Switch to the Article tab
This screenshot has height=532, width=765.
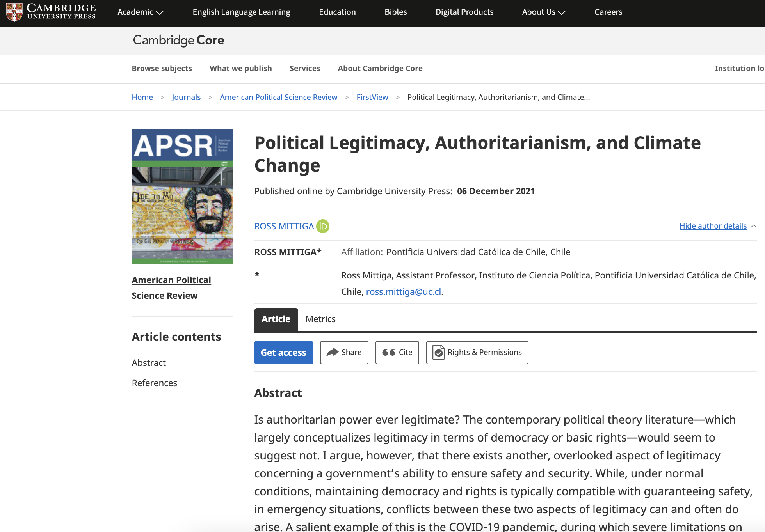coord(276,319)
